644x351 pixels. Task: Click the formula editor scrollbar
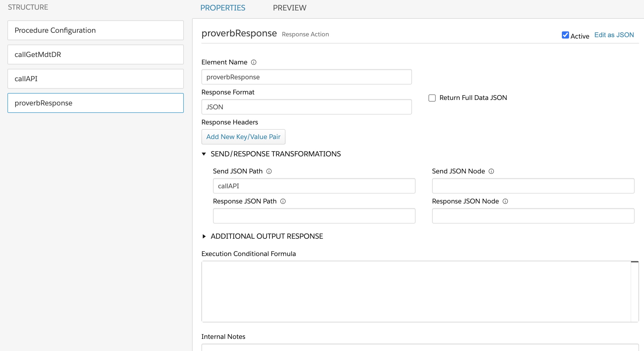635,292
